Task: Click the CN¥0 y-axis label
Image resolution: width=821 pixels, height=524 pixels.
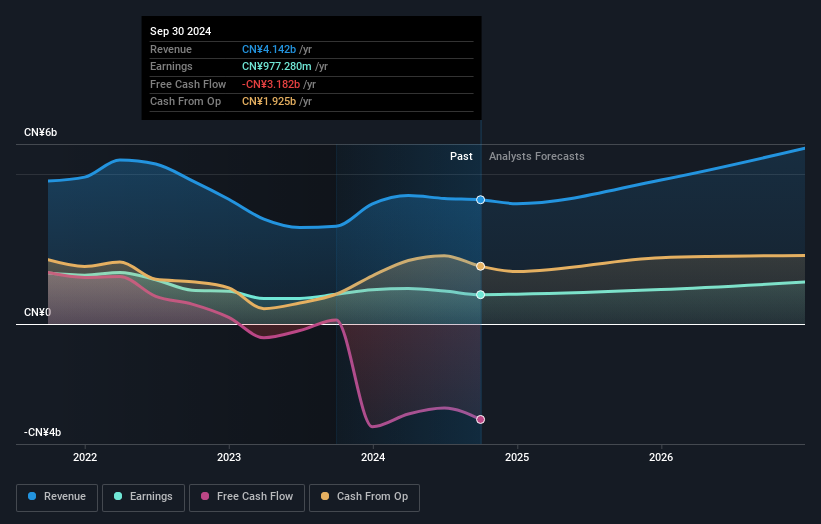Action: 37,313
